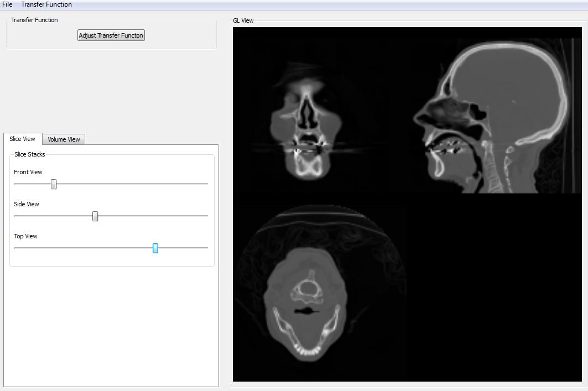This screenshot has width=588, height=391.
Task: Click Top View slider track right of handle
Action: (x=183, y=248)
